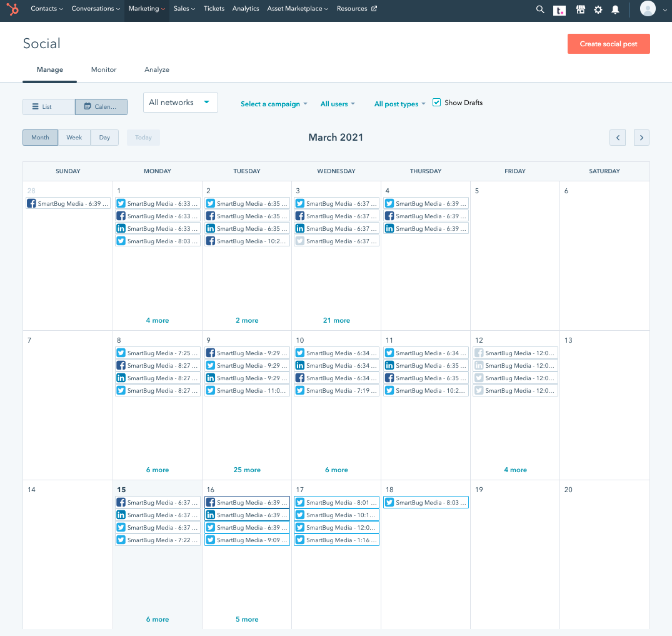Open the search magnifier icon

point(540,9)
